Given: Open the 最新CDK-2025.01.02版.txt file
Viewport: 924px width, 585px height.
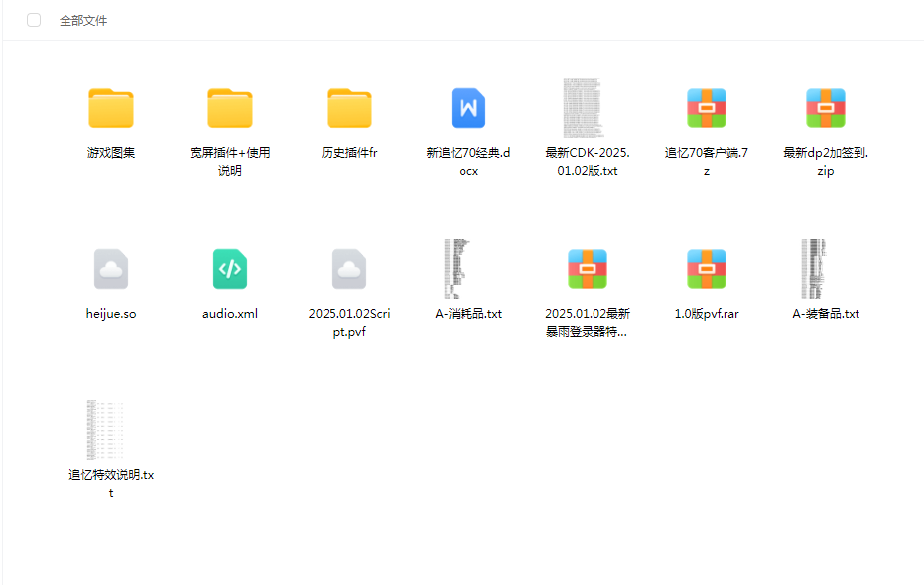Looking at the screenshot, I should (x=587, y=107).
